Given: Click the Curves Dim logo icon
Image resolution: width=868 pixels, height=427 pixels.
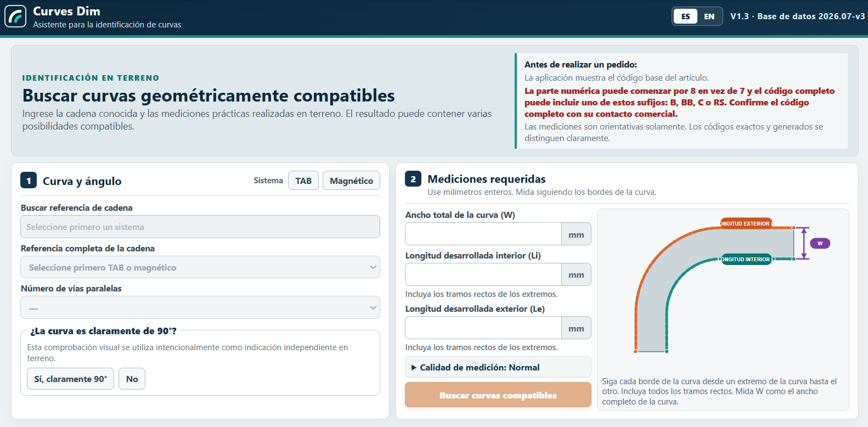Looking at the screenshot, I should [15, 16].
